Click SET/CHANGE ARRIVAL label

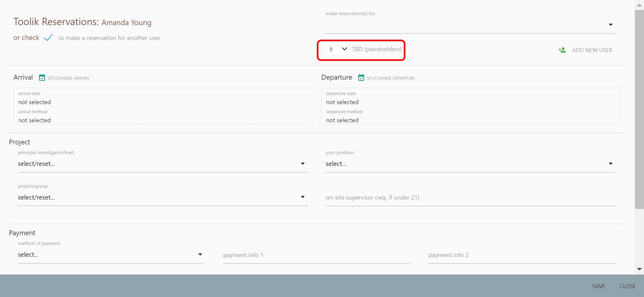pyautogui.click(x=68, y=78)
